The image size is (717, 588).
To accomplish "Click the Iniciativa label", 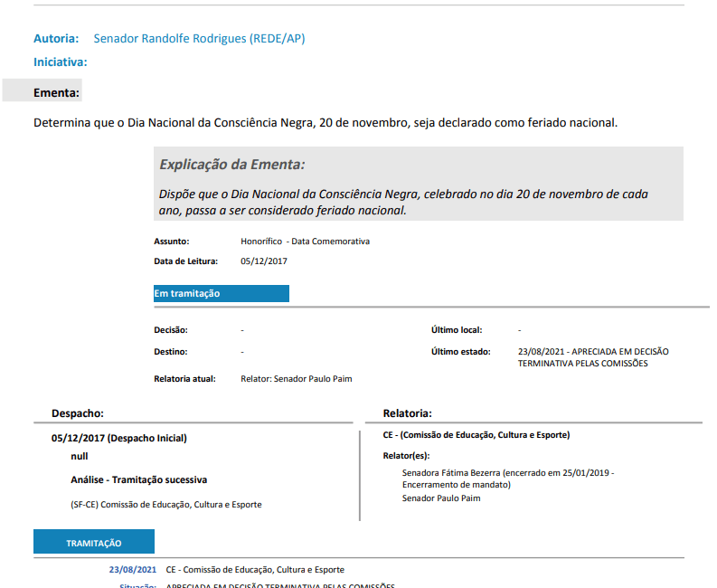I will point(60,62).
